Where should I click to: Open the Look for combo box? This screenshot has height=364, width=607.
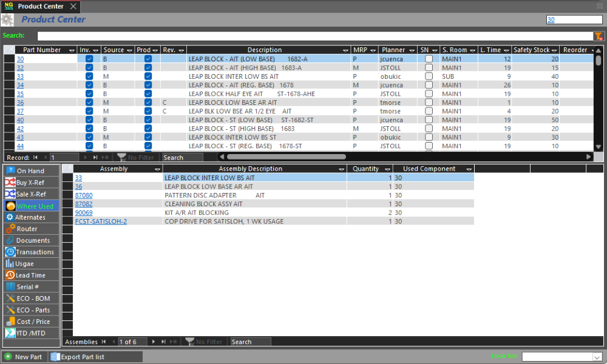click(x=597, y=357)
